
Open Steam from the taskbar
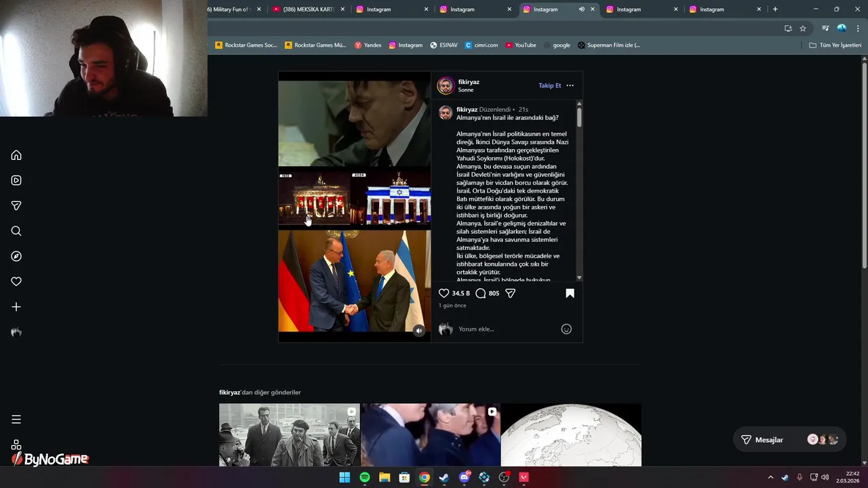(444, 477)
